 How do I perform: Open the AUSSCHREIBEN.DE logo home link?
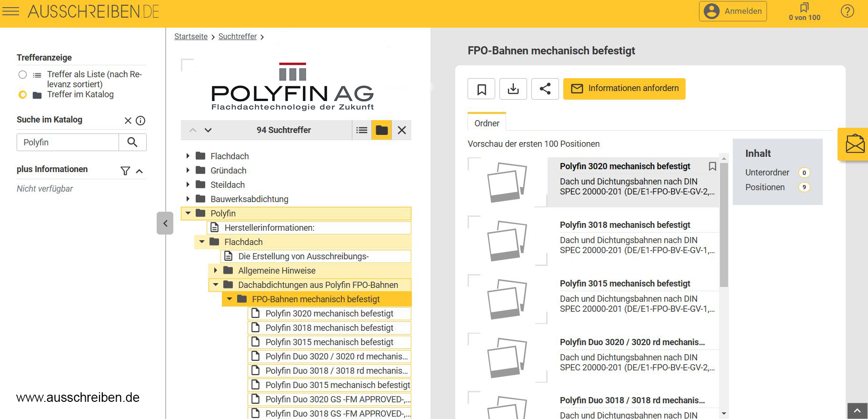[93, 11]
